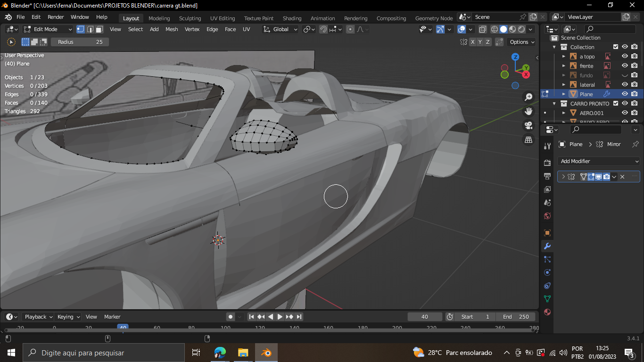Open the Modifier properties wrench tab
This screenshot has width=644, height=362.
point(547,246)
